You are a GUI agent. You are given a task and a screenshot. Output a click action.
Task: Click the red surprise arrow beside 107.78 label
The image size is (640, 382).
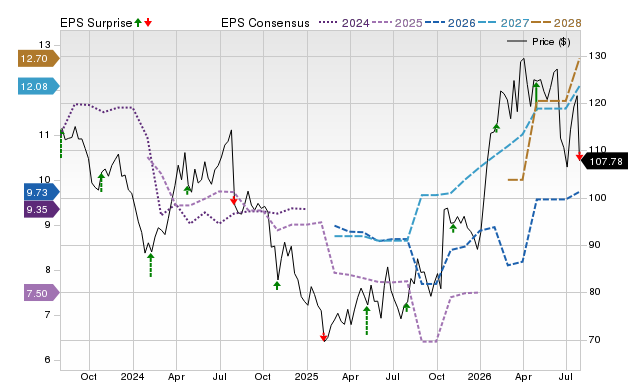[579, 156]
